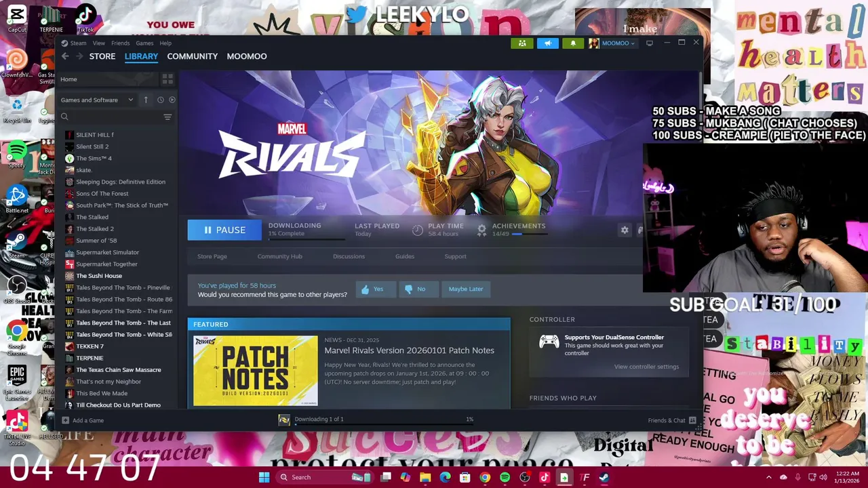This screenshot has width=868, height=488.
Task: Open the Store Page link
Action: pyautogui.click(x=212, y=256)
